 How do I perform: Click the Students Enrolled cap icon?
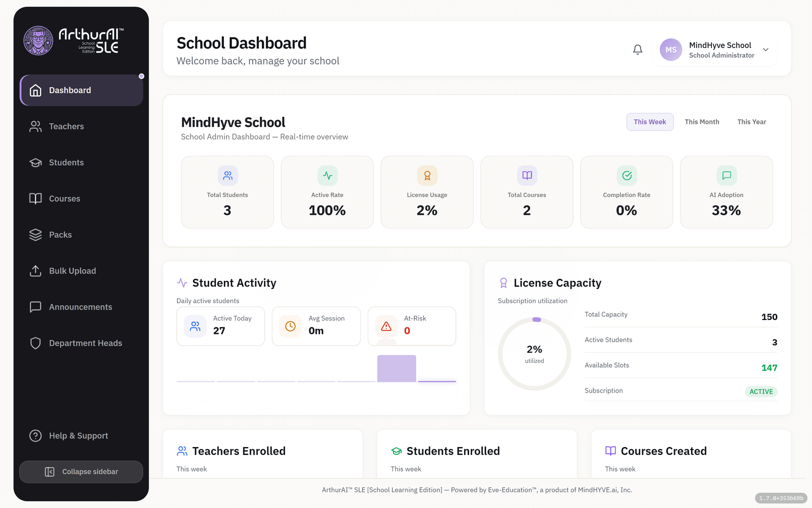(396, 451)
